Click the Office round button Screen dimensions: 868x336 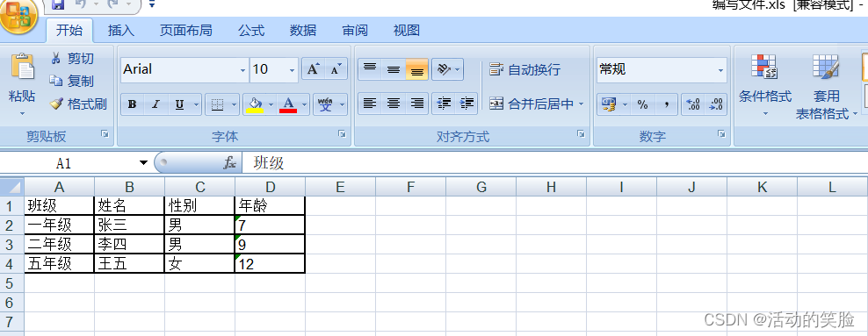point(18,17)
